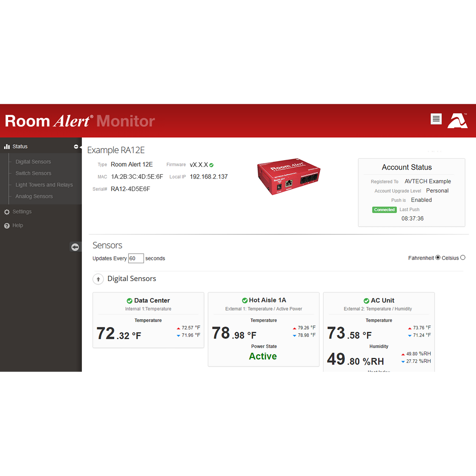
Task: Click the last push time 08:37:36
Action: [x=412, y=219]
